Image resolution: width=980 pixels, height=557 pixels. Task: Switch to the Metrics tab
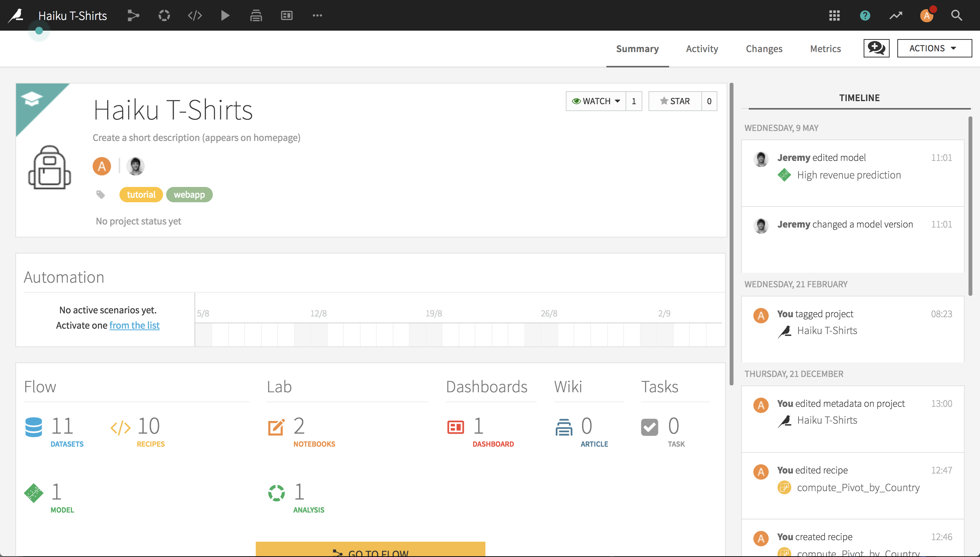point(825,49)
